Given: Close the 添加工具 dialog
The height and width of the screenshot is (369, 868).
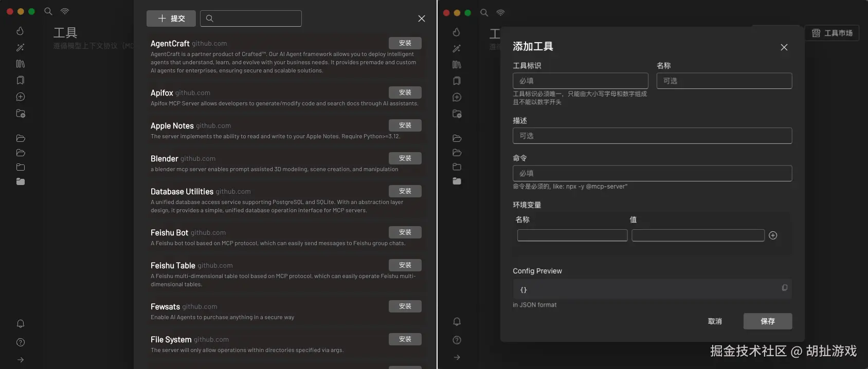Looking at the screenshot, I should (x=784, y=47).
